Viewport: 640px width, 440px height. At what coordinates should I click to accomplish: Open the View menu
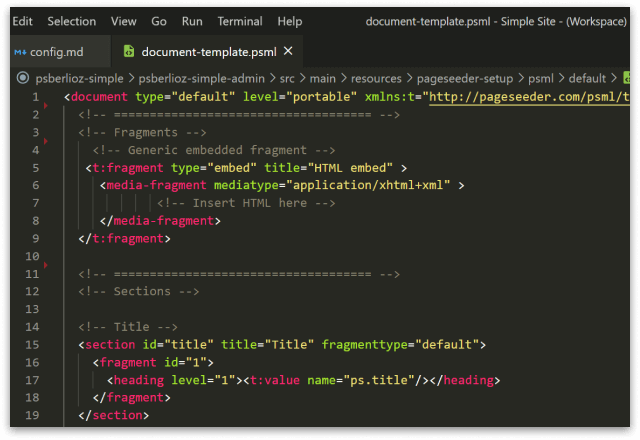[124, 21]
